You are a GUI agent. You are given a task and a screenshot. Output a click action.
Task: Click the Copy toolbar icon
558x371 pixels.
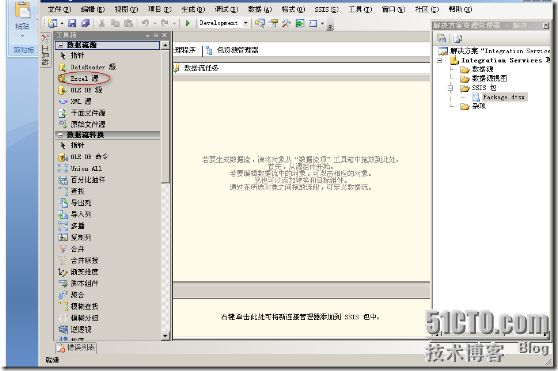(x=115, y=23)
